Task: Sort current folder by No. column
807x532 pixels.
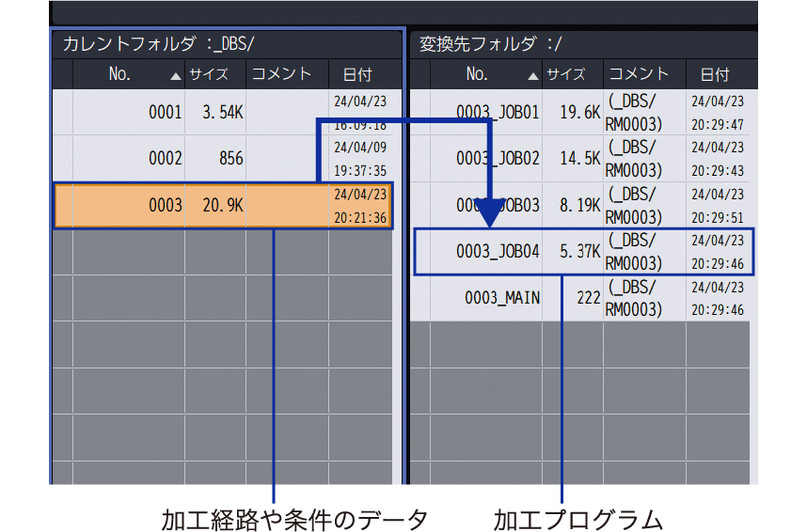Action: click(129, 74)
